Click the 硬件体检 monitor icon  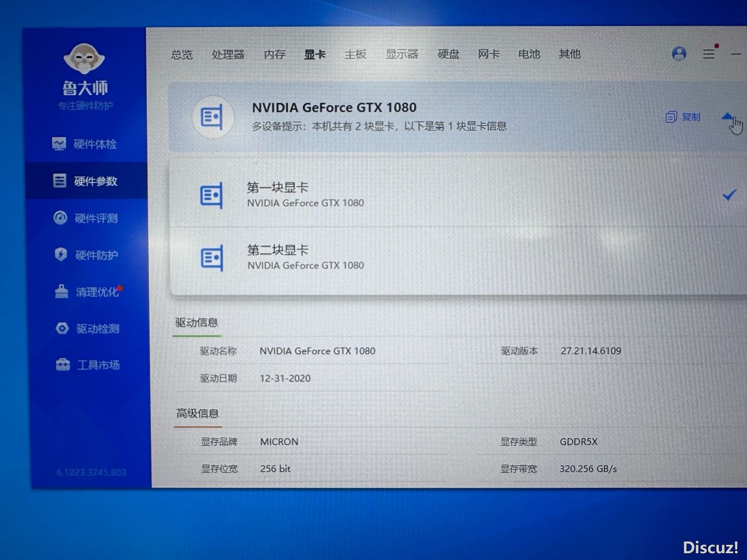click(59, 144)
